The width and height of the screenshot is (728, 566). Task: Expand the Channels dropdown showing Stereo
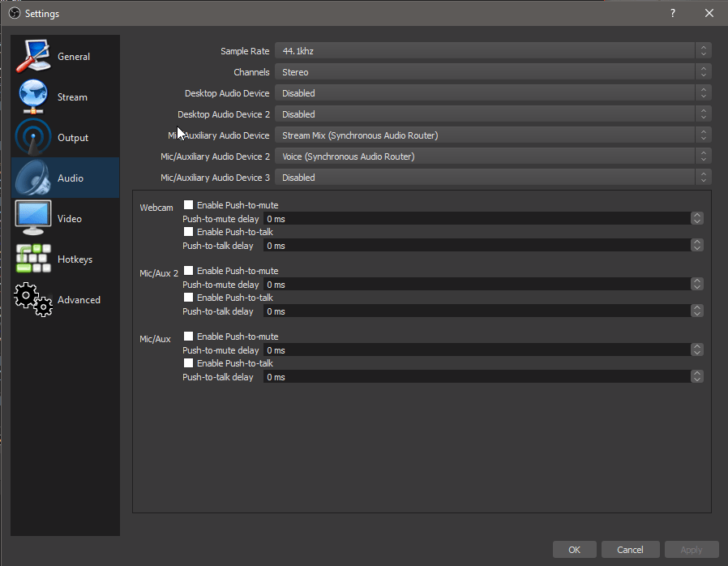coord(486,71)
